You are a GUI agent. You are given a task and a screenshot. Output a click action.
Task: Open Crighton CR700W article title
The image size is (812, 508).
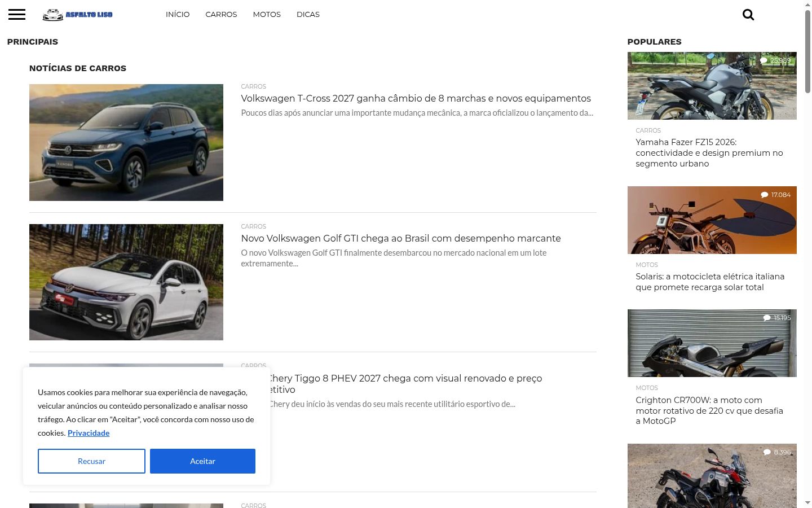pos(709,410)
